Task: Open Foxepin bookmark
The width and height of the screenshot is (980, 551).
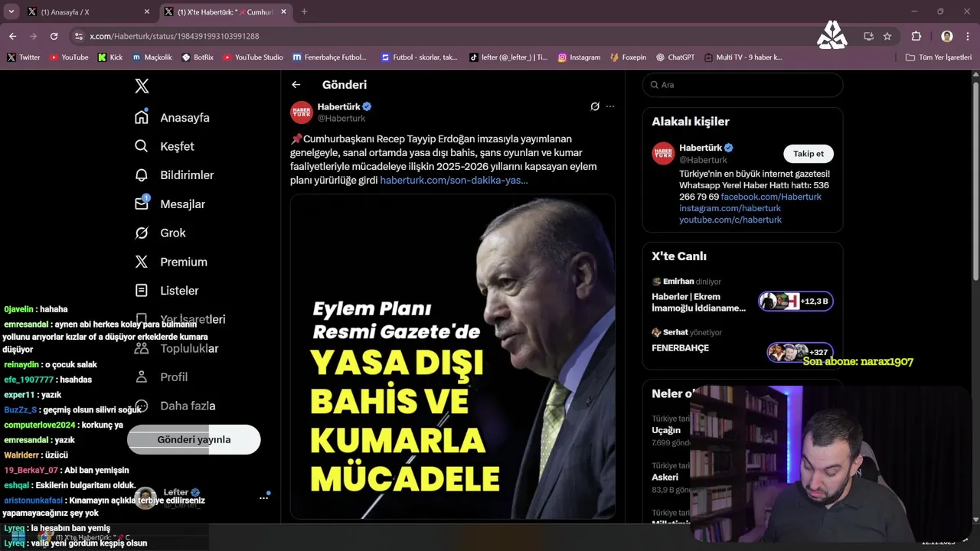Action: [628, 57]
